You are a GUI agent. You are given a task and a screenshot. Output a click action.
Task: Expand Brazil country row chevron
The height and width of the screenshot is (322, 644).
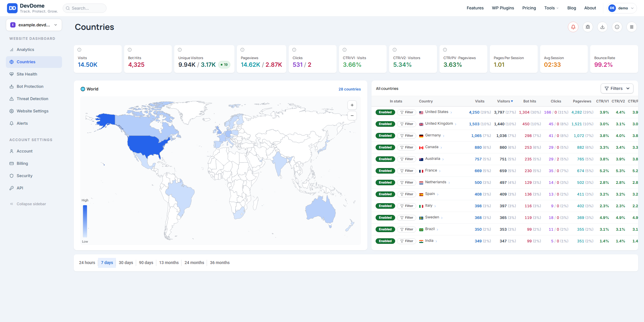click(x=437, y=229)
